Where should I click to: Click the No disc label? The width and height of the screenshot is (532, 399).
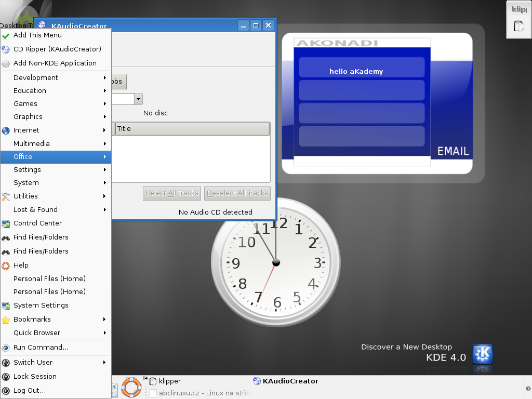point(155,113)
